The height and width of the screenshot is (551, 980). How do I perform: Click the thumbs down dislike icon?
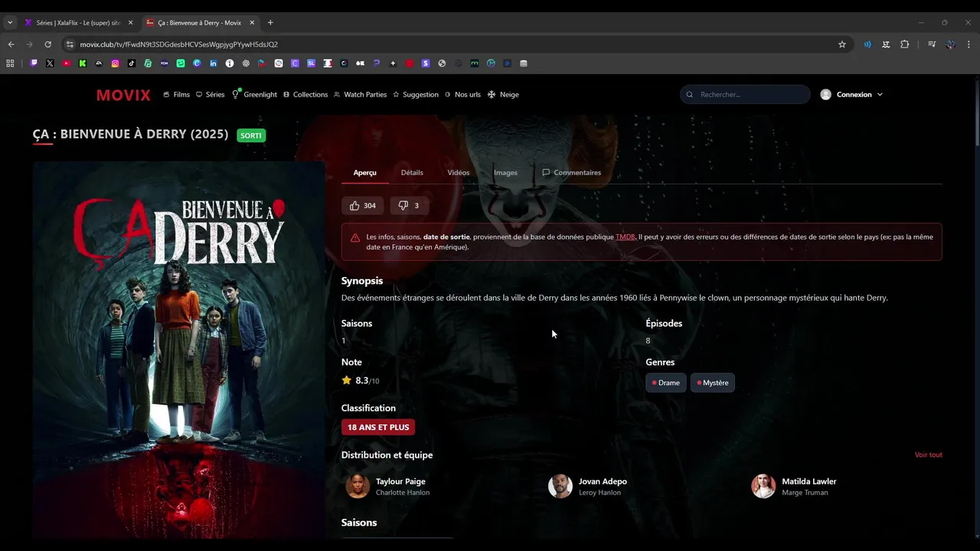[x=403, y=206]
